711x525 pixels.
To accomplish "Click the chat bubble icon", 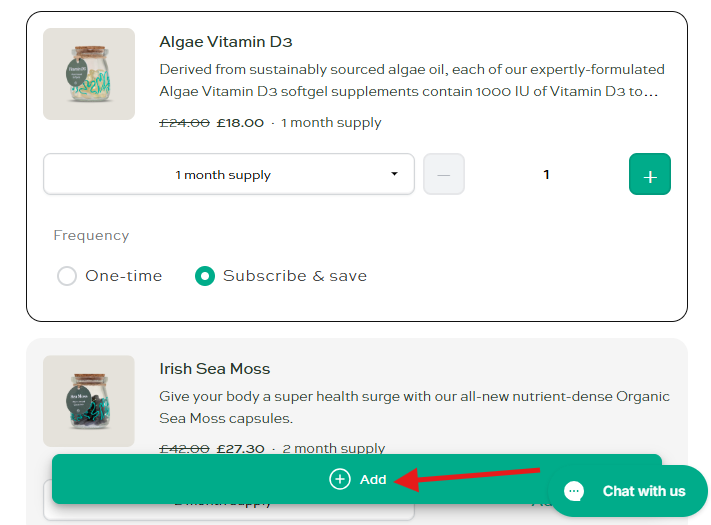I will [574, 491].
